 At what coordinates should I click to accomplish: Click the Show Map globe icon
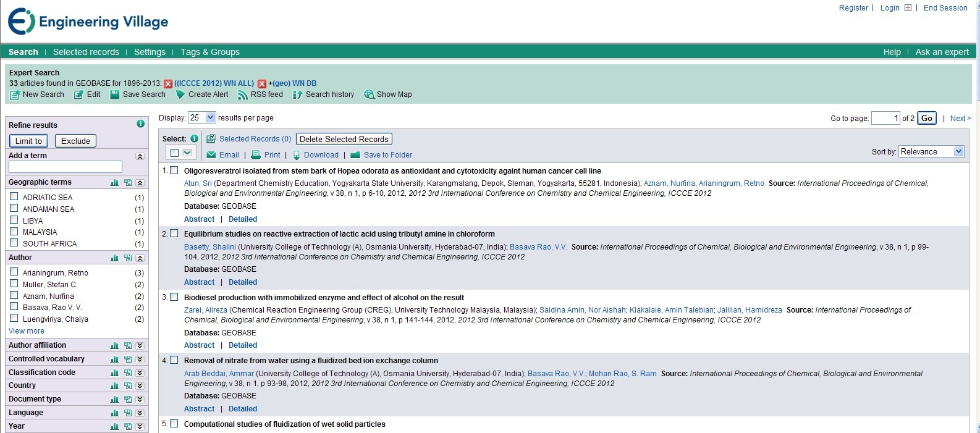tap(370, 95)
